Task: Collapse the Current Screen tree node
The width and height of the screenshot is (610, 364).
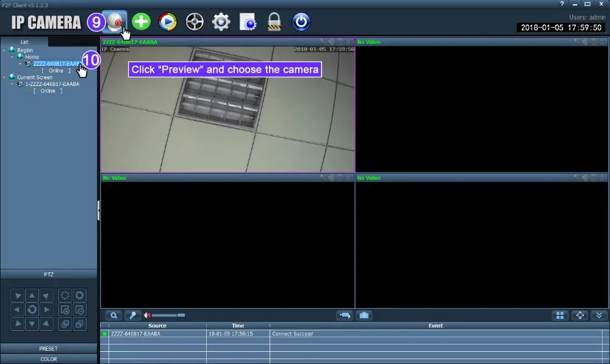Action: 4,77
